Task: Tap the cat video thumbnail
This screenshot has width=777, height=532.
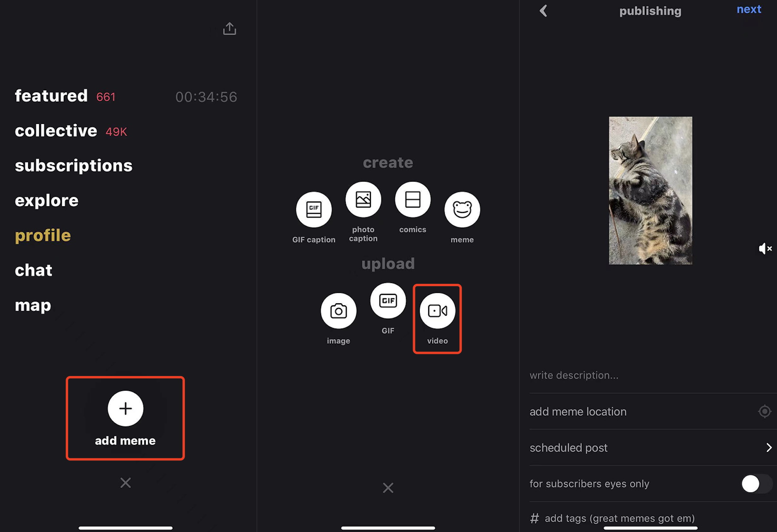Action: (650, 190)
